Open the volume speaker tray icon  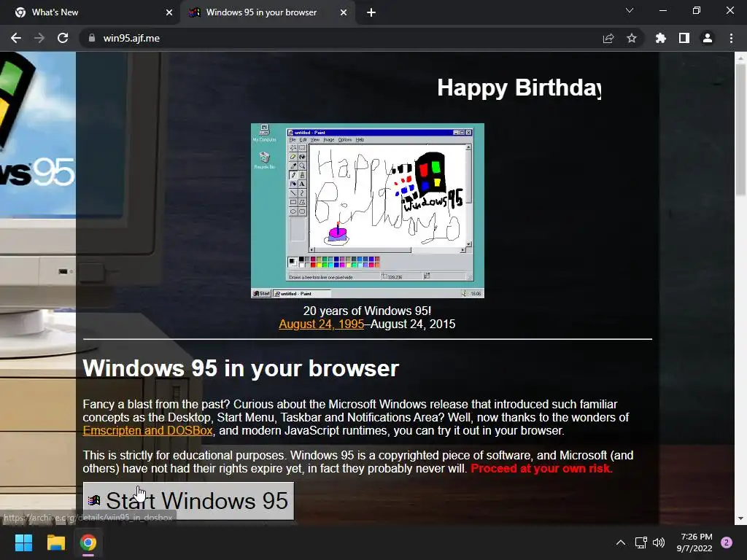point(659,542)
